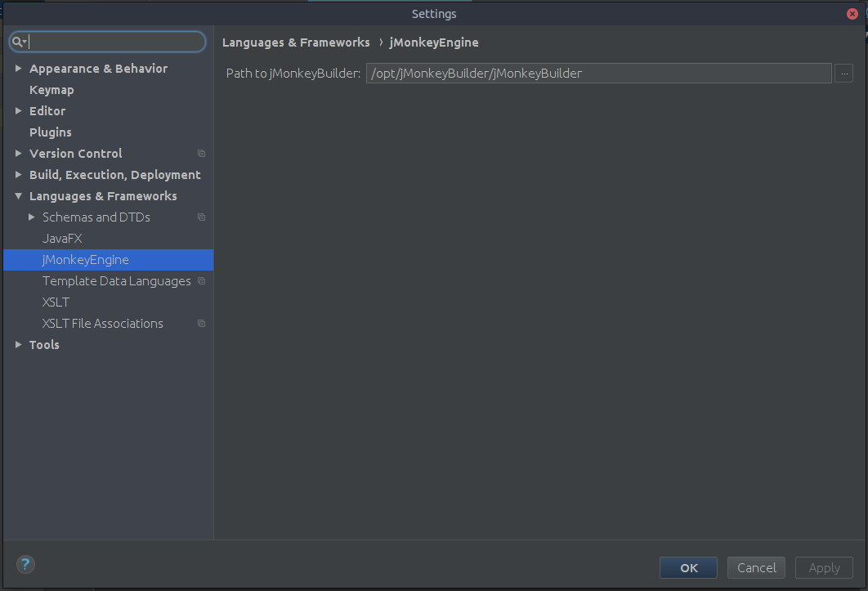The width and height of the screenshot is (868, 591).
Task: Click the jMonkeyEngine breadcrumb heading
Action: pyautogui.click(x=434, y=43)
